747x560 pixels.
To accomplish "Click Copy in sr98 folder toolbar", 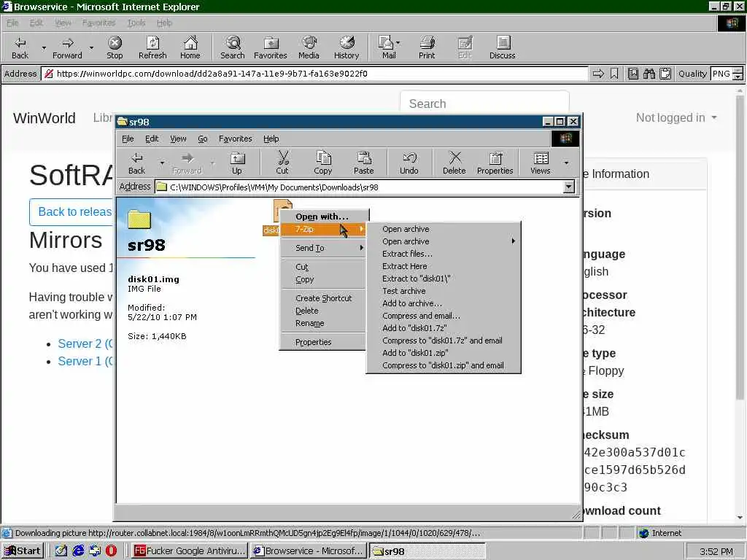I will click(322, 163).
